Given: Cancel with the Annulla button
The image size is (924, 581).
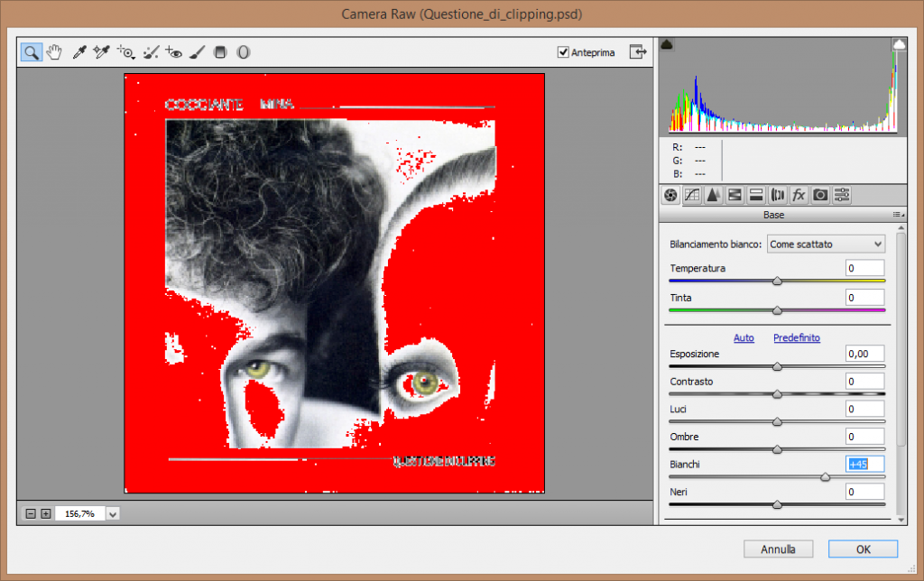Looking at the screenshot, I should click(x=778, y=549).
